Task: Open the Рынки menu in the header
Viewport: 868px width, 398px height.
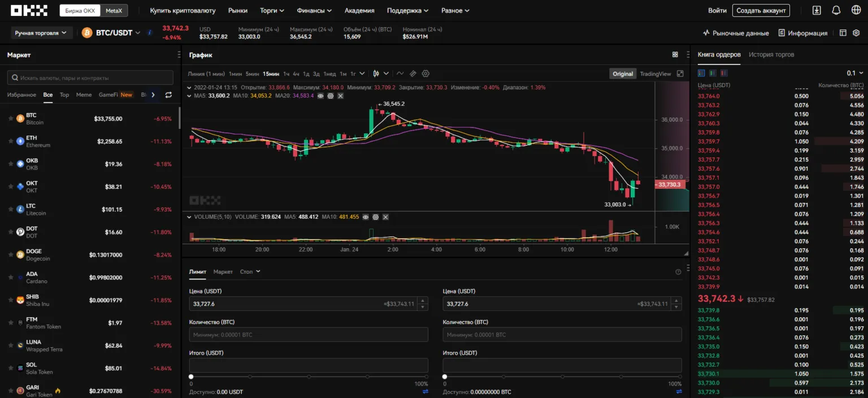Action: point(237,10)
